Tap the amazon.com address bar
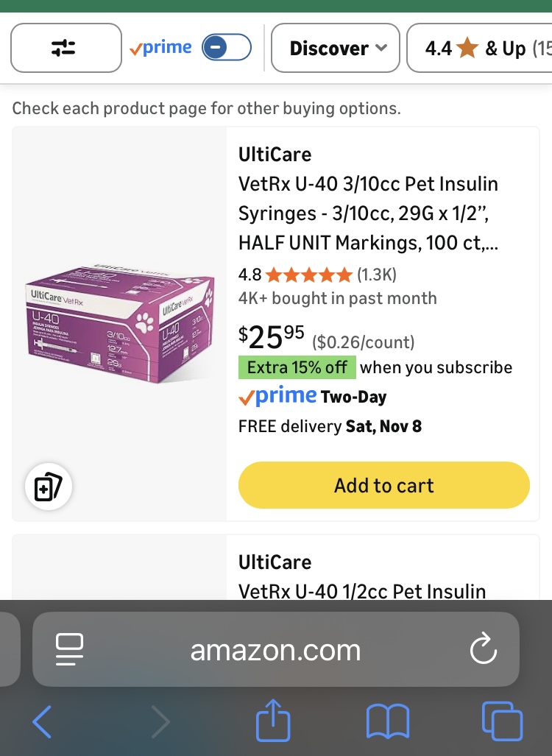Image resolution: width=552 pixels, height=756 pixels. click(275, 649)
